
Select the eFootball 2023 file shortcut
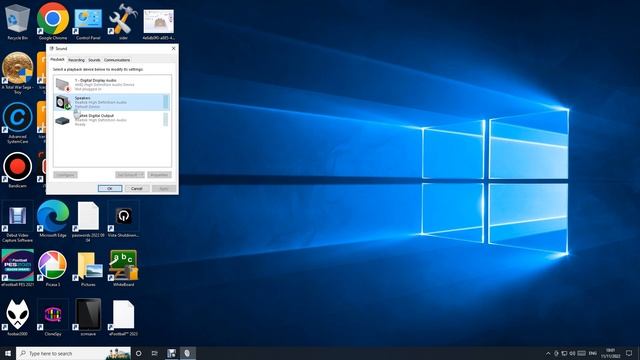click(x=123, y=318)
